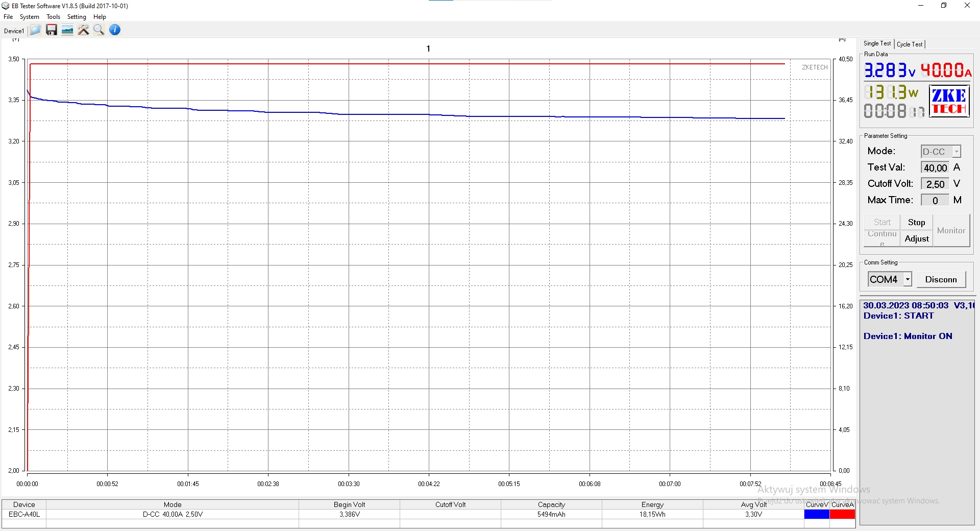
Task: Click the Cutoff Volt input field
Action: 935,184
